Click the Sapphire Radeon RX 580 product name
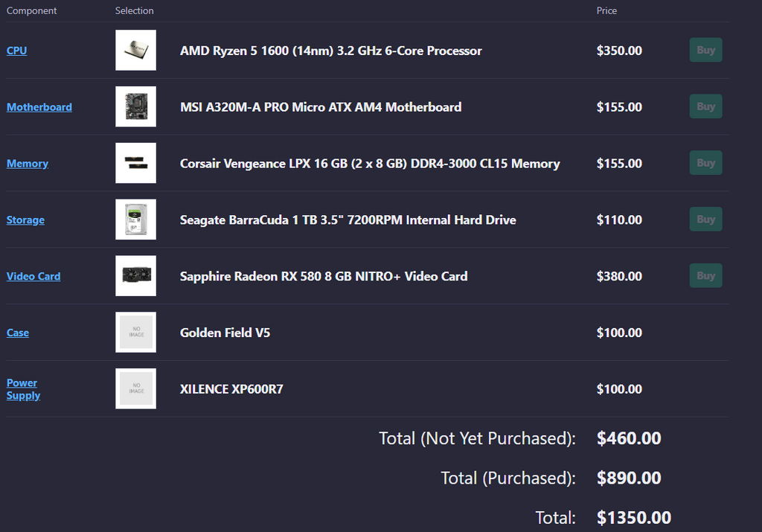Viewport: 762px width, 532px height. [324, 276]
